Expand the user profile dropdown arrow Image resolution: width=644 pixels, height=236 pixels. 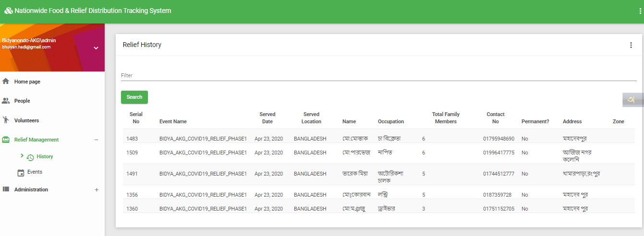click(x=96, y=48)
